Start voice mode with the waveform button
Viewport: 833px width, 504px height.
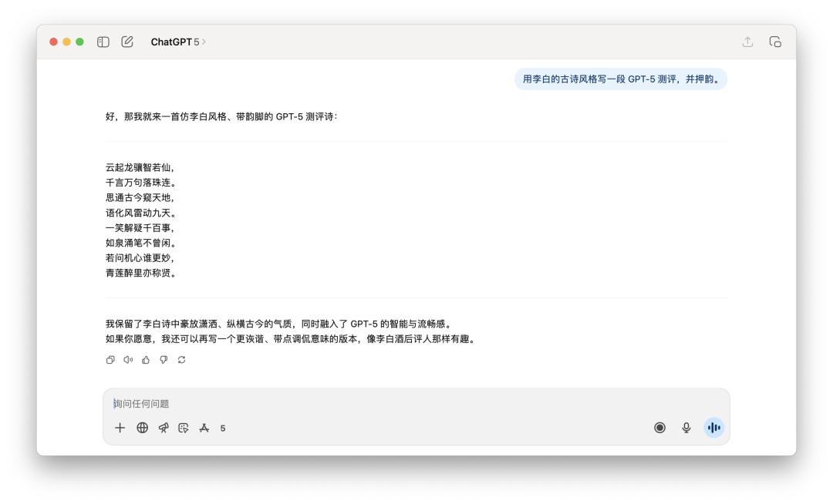coord(714,428)
